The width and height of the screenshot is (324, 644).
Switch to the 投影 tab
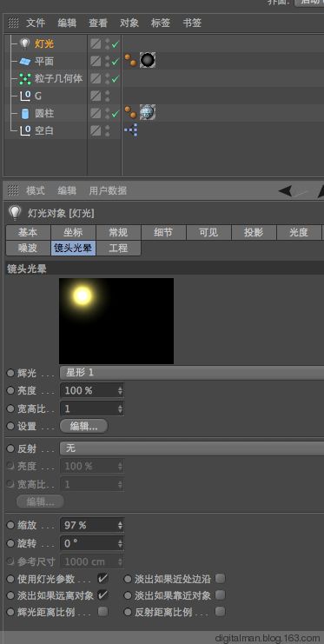click(x=254, y=232)
